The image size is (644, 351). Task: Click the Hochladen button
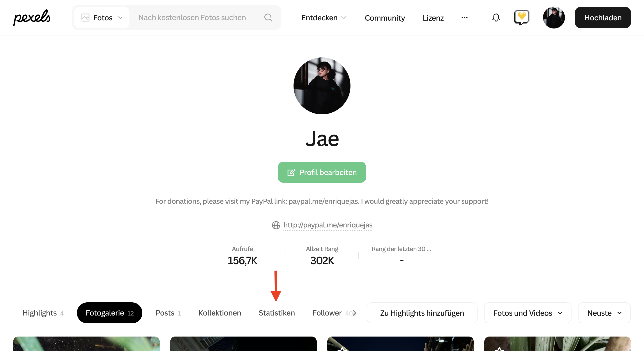603,18
